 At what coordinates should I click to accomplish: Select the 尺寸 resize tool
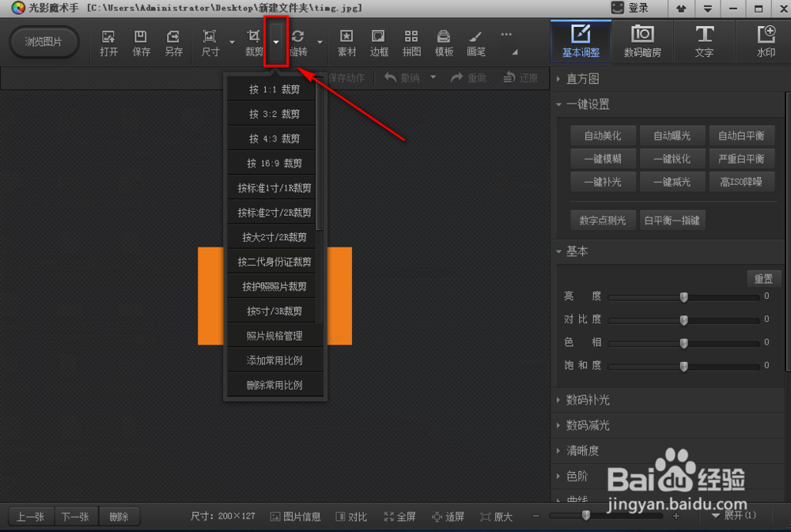click(210, 43)
